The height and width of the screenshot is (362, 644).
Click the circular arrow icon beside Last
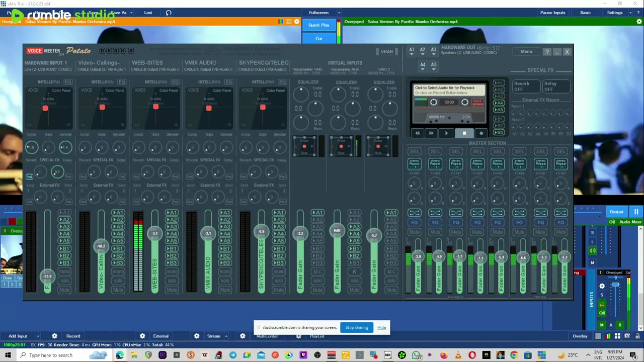[169, 13]
